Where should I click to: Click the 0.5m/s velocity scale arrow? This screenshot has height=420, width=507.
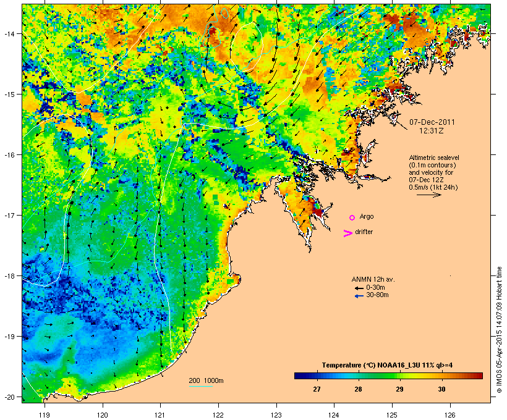(429, 195)
